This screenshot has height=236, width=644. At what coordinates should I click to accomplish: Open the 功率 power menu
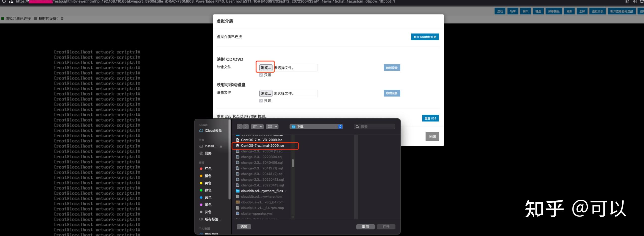[x=513, y=11]
